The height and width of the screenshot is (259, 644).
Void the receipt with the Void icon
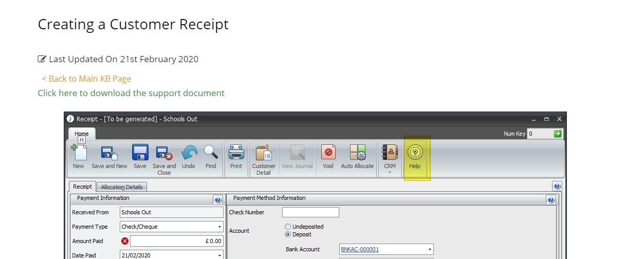[328, 153]
